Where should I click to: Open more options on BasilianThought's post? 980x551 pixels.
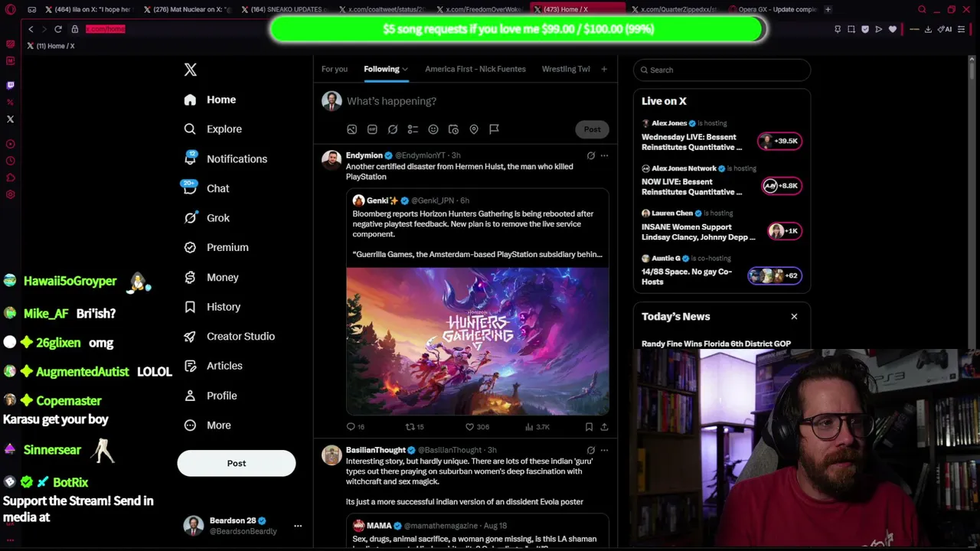tap(604, 450)
